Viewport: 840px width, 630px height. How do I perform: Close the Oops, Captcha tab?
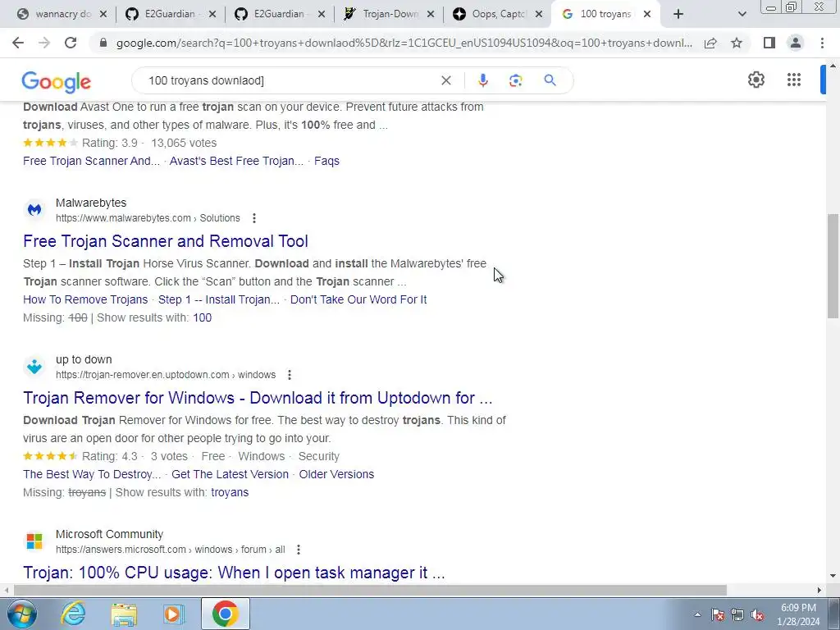click(540, 14)
